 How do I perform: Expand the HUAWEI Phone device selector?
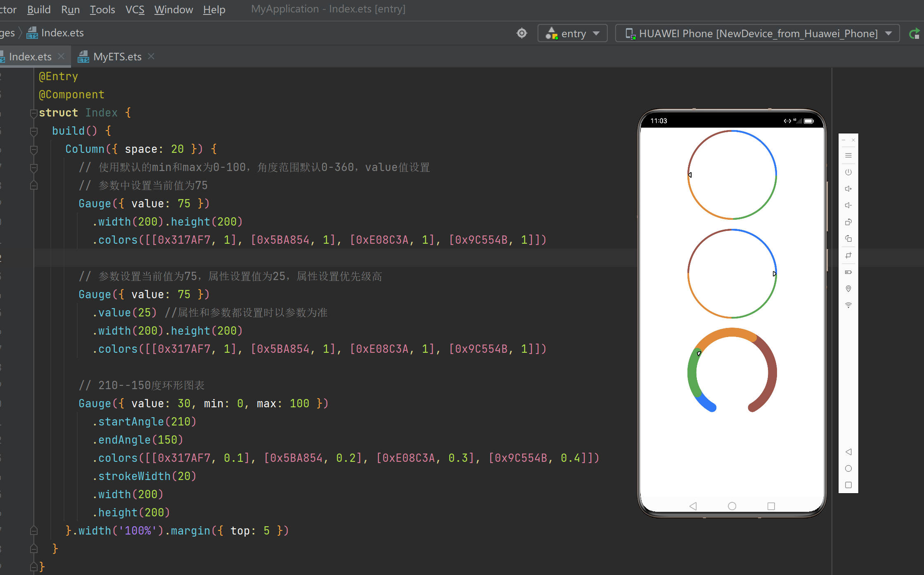pyautogui.click(x=889, y=33)
